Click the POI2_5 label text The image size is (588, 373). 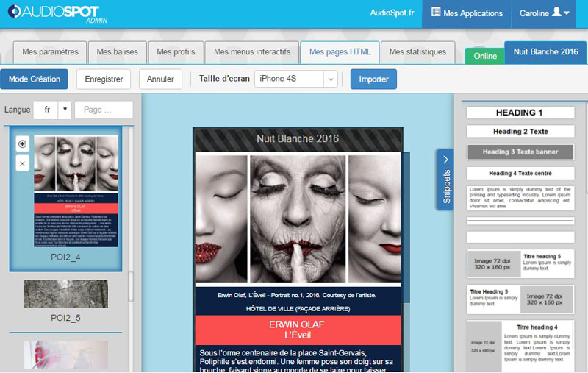point(65,319)
